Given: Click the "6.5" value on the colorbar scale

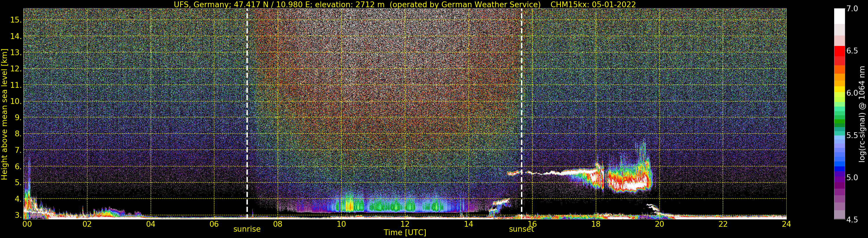Looking at the screenshot, I should (852, 51).
